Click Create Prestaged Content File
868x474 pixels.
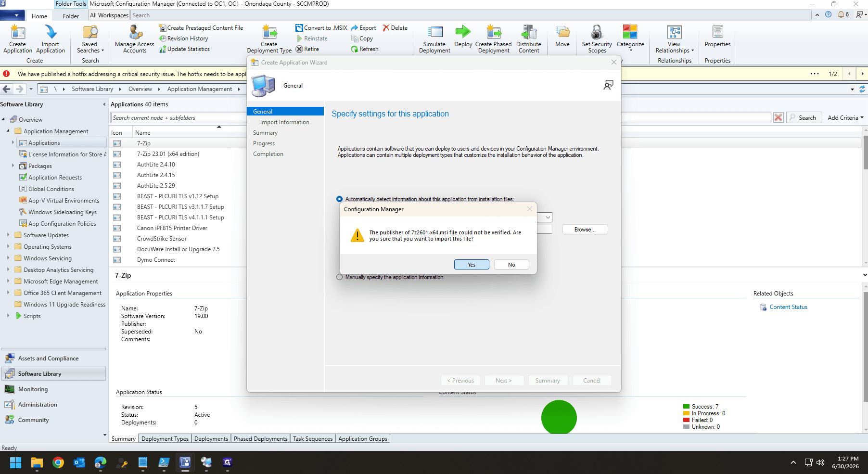point(201,28)
